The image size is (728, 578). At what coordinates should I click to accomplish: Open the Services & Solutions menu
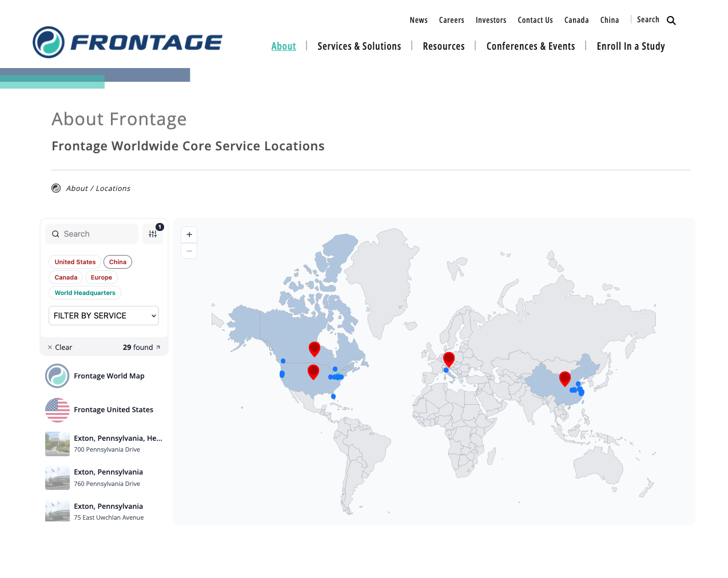(359, 46)
